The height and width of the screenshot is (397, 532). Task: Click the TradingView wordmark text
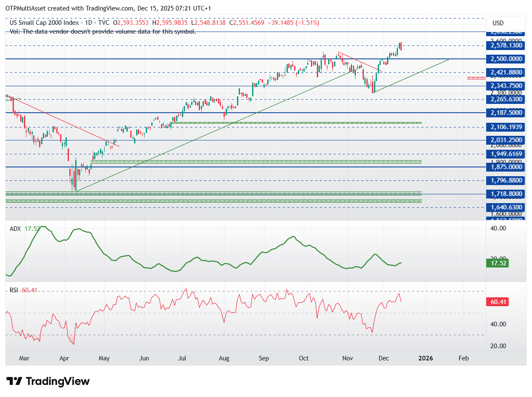pos(58,381)
